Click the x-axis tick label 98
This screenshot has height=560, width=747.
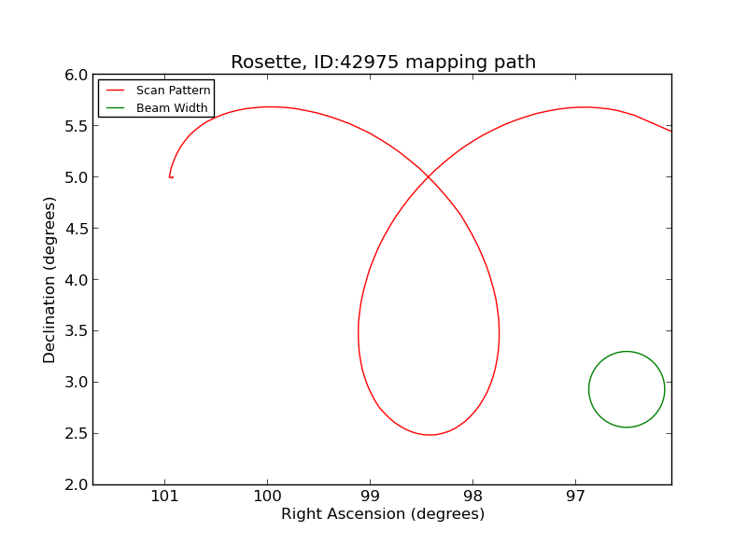coord(472,497)
